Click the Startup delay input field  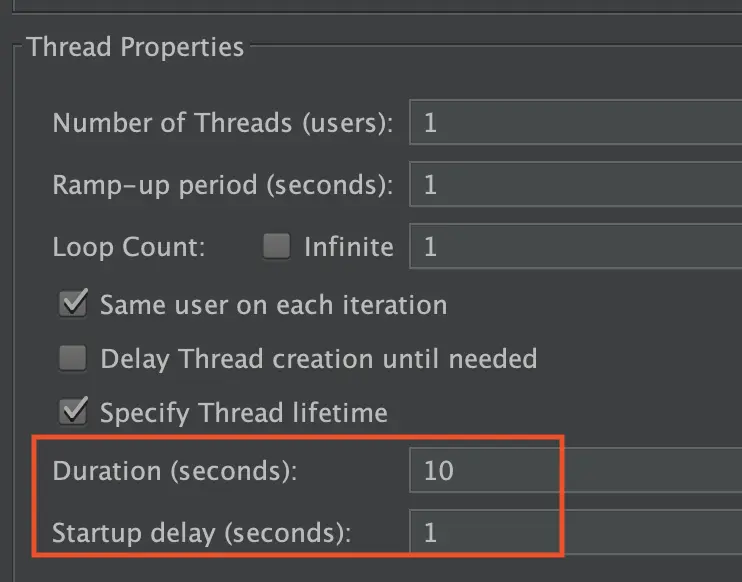click(575, 532)
